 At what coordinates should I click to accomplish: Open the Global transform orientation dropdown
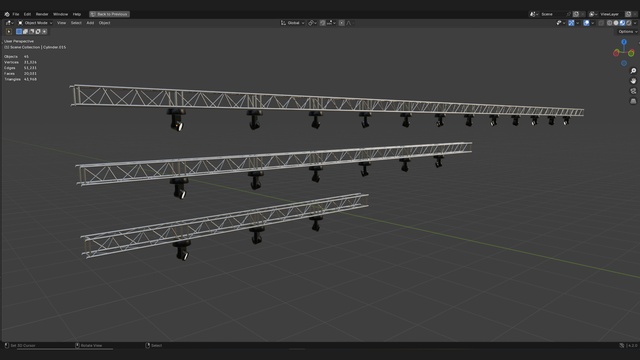(x=293, y=23)
